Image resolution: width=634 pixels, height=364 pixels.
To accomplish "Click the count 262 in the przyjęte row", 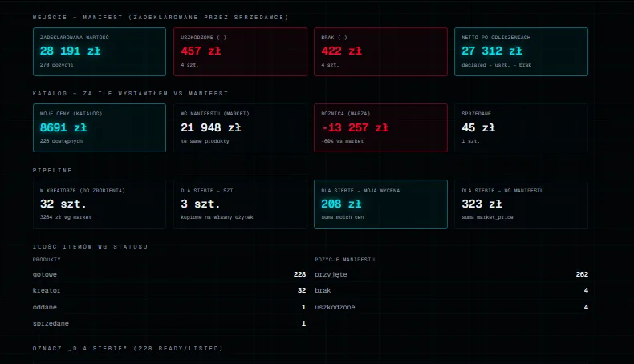I will click(x=582, y=274).
